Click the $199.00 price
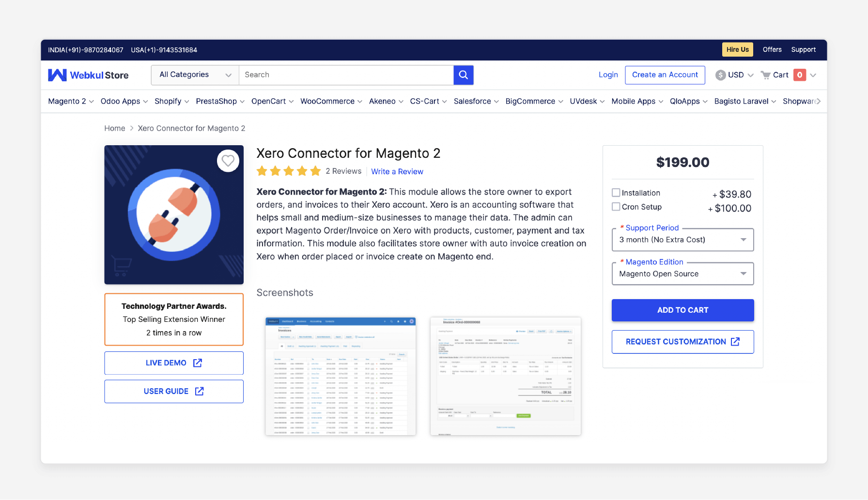 (x=683, y=162)
